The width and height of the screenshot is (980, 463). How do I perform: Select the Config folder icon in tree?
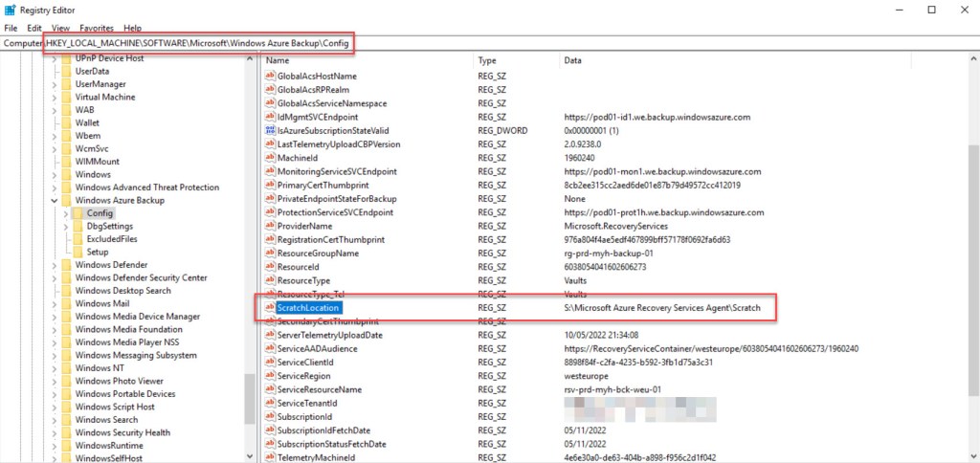pyautogui.click(x=78, y=213)
